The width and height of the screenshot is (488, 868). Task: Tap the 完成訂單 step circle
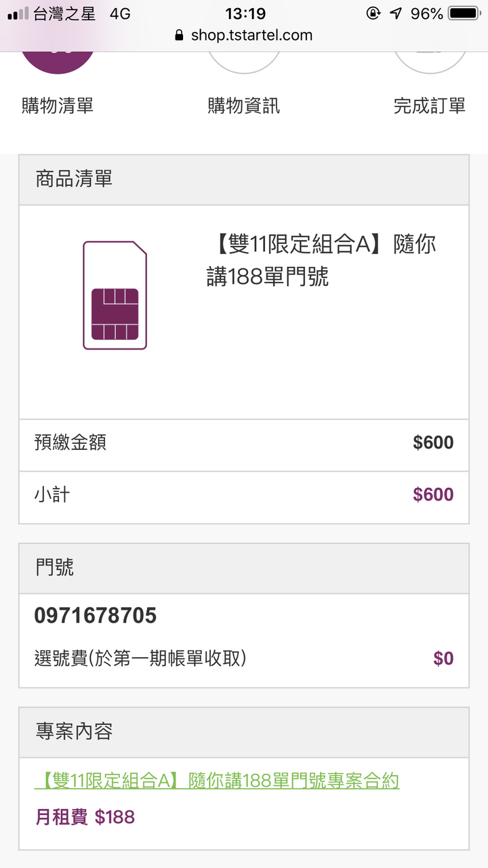point(430,62)
